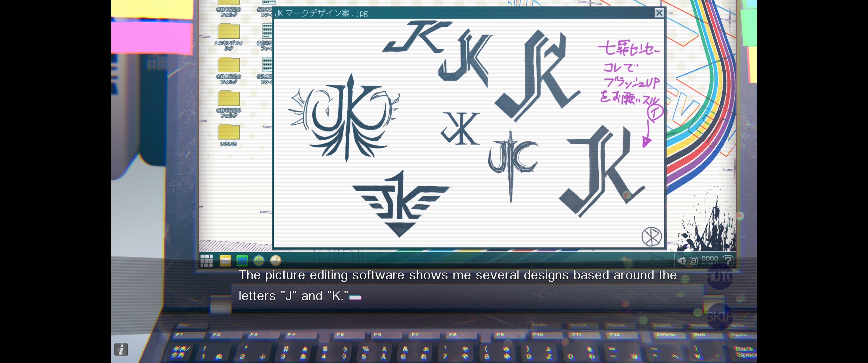Open the green calendar taskbar icon
This screenshot has width=868, height=363.
242,261
